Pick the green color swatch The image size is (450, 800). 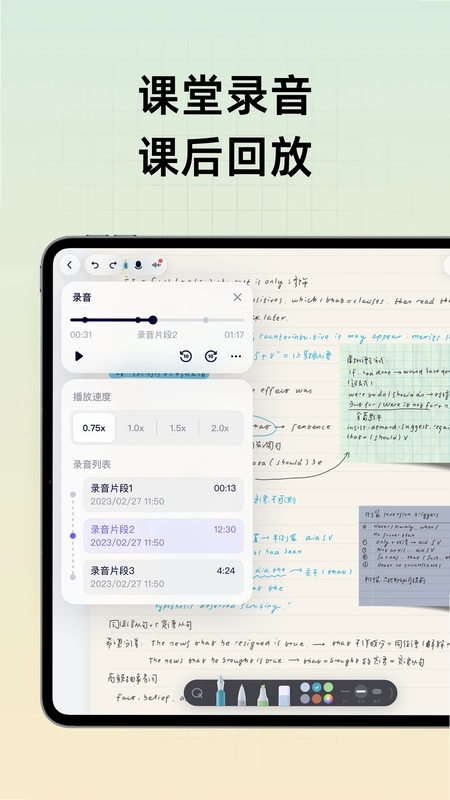[x=329, y=687]
